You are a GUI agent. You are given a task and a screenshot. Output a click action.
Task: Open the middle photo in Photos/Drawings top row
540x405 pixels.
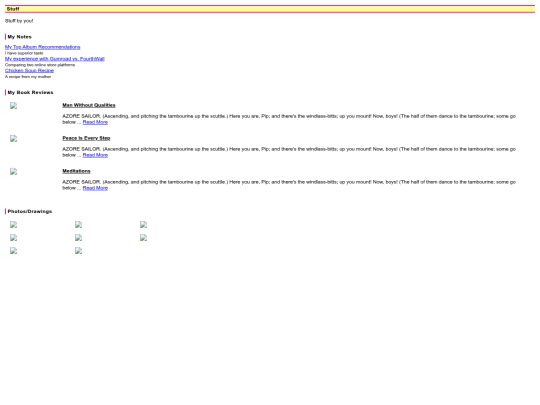(79, 225)
